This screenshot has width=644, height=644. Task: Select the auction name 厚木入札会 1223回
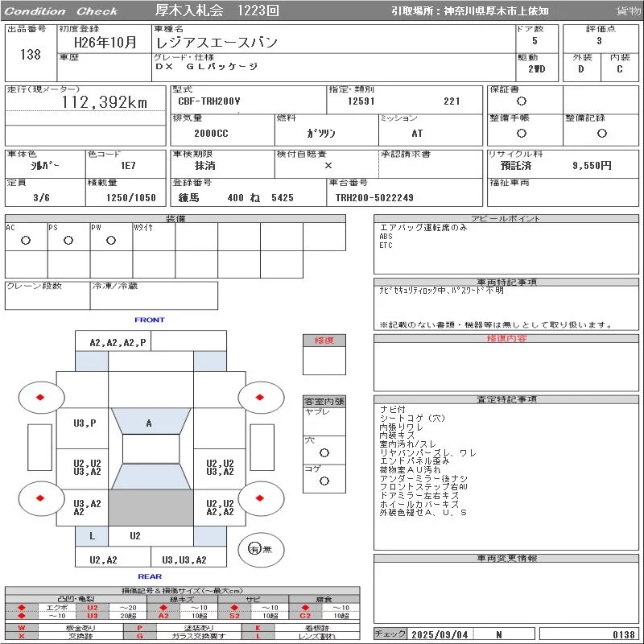click(217, 10)
